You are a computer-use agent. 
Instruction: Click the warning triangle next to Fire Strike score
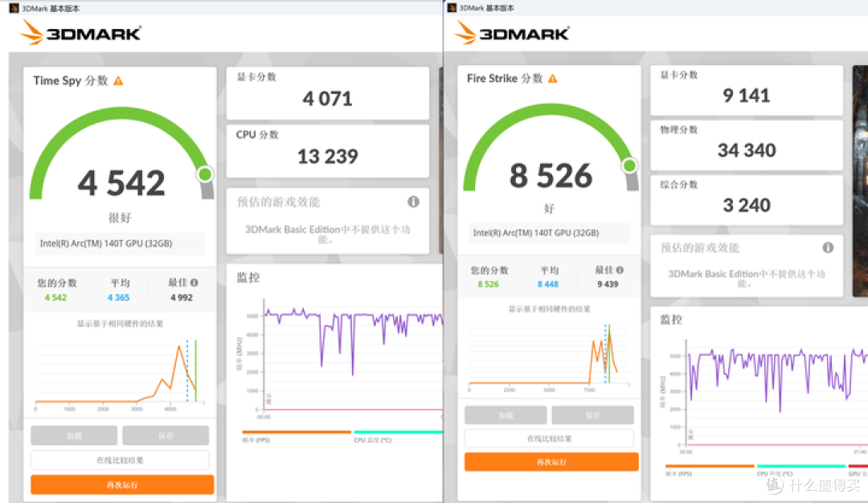552,79
